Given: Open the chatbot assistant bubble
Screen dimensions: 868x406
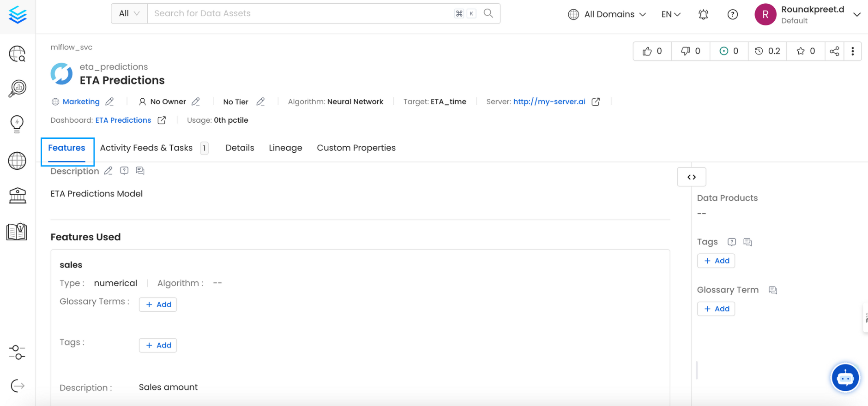Looking at the screenshot, I should [845, 378].
